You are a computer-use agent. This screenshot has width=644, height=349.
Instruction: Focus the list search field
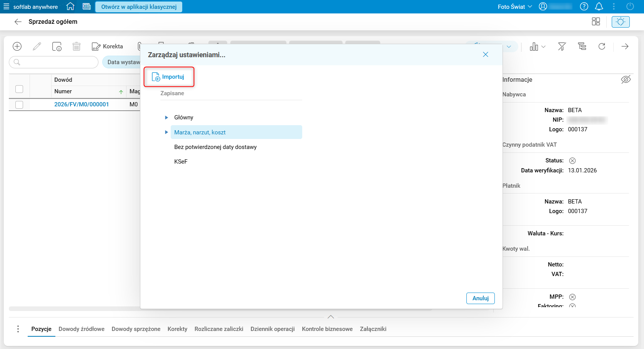pos(53,62)
